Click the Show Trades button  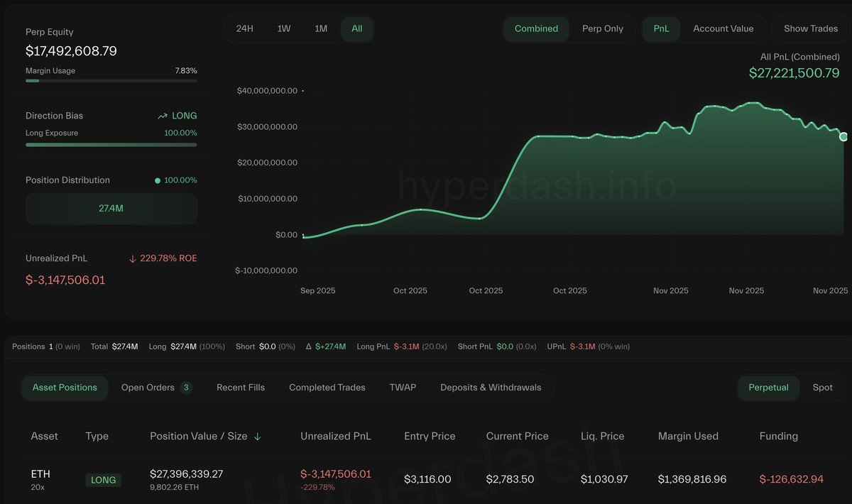pos(812,28)
